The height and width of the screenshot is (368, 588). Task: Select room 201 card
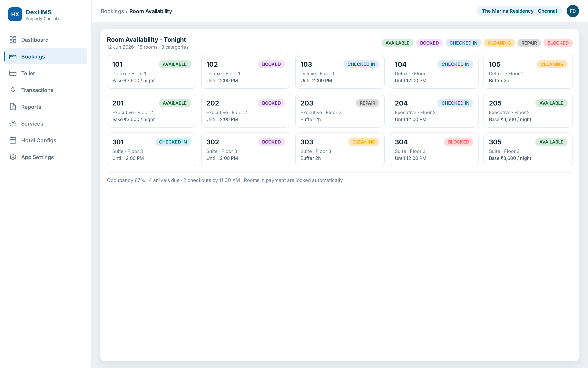[152, 111]
